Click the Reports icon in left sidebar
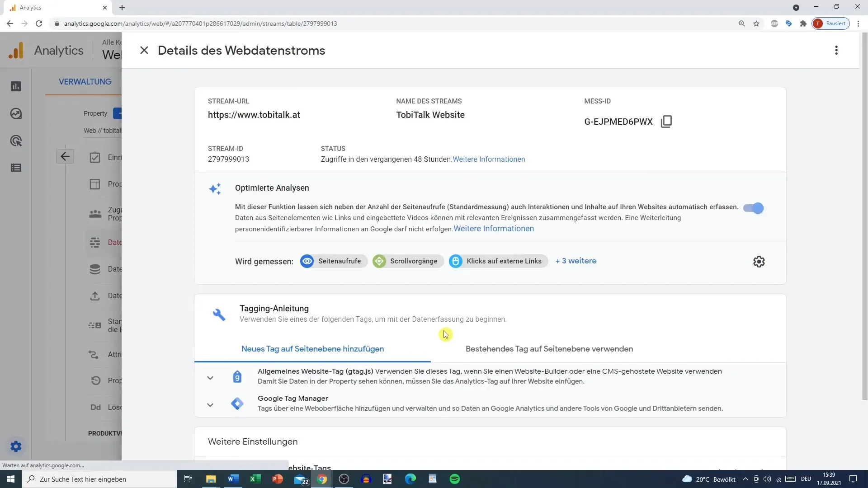 16,86
